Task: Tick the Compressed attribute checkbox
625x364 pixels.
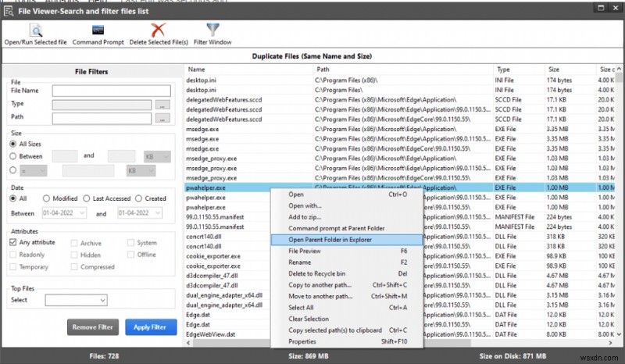Action: (x=74, y=266)
